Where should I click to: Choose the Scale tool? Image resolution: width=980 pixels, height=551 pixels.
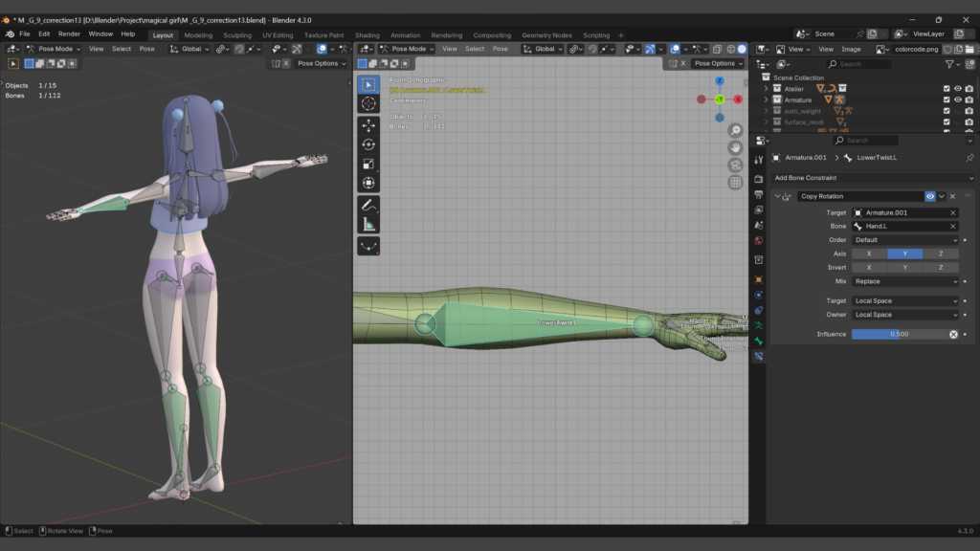click(368, 164)
